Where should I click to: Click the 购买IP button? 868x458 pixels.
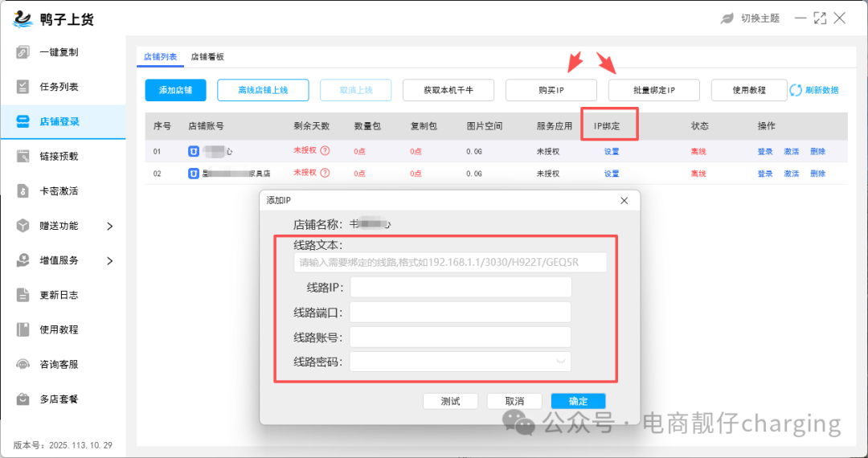point(551,90)
